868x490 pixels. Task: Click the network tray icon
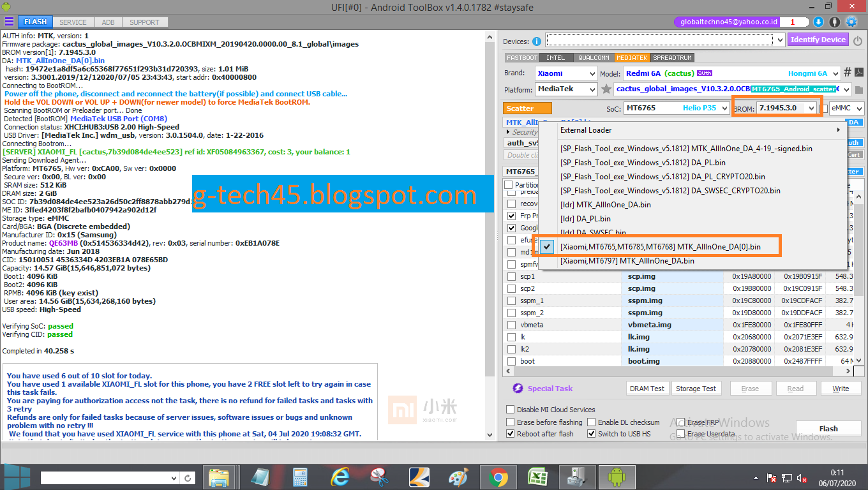(787, 478)
